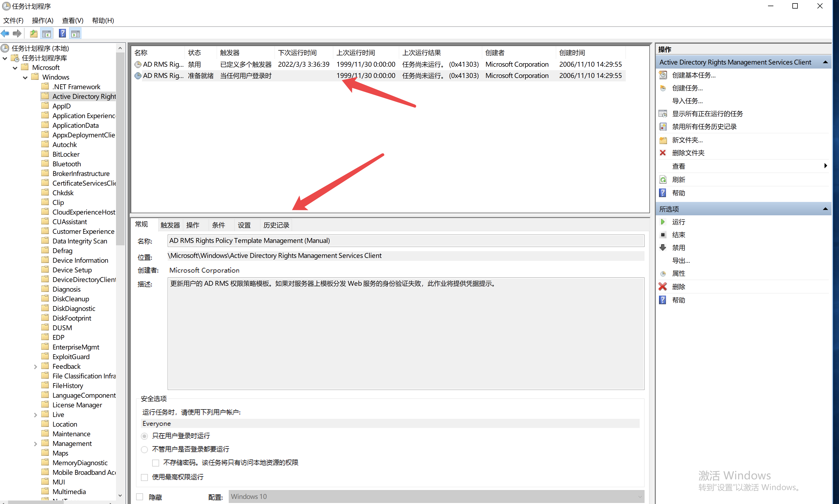
Task: Click the Back arrow toolbar icon
Action: click(5, 33)
